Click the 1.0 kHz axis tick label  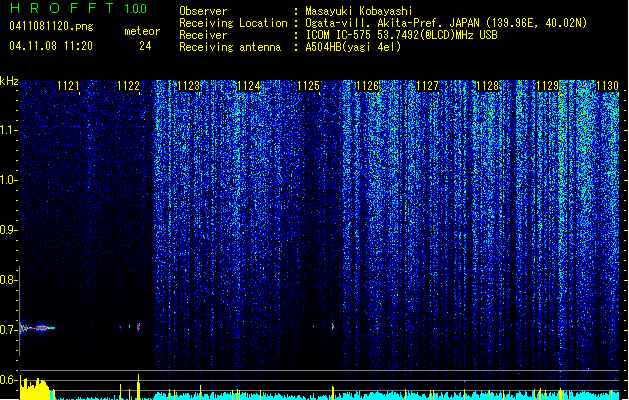pyautogui.click(x=8, y=180)
